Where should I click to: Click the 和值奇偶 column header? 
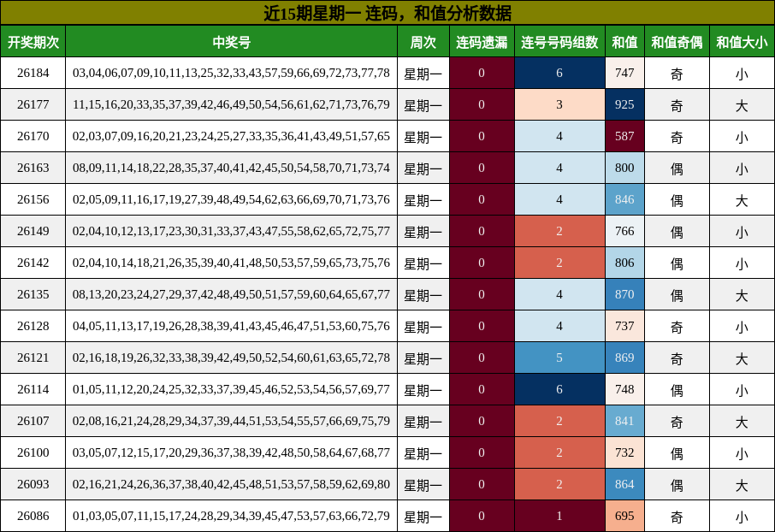click(677, 42)
